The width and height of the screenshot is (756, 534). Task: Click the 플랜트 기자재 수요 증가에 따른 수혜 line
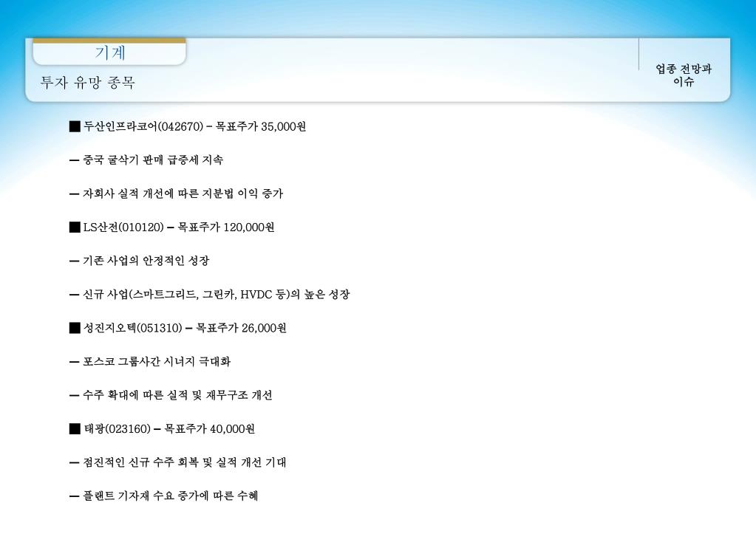pos(163,496)
